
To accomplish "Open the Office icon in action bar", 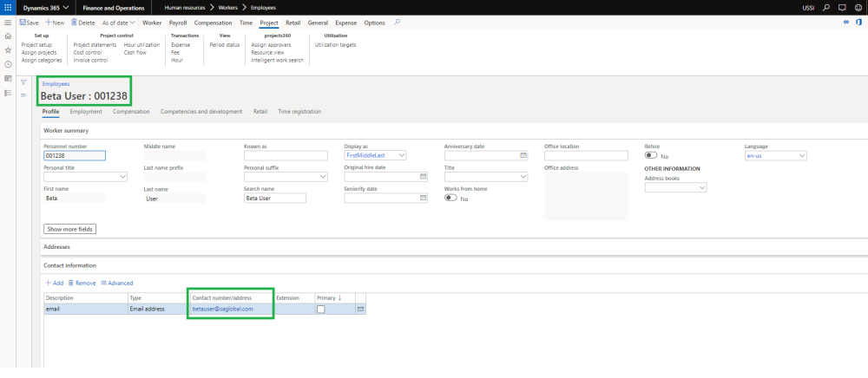I will [858, 22].
